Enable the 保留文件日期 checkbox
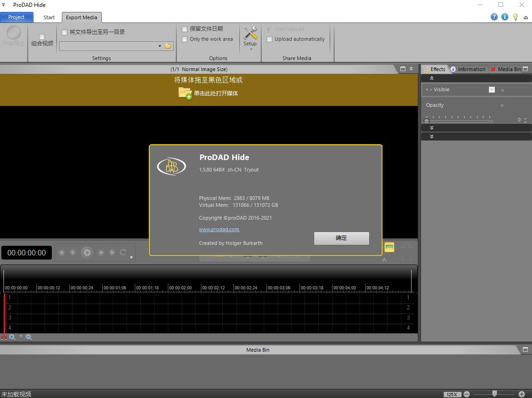 pos(185,29)
